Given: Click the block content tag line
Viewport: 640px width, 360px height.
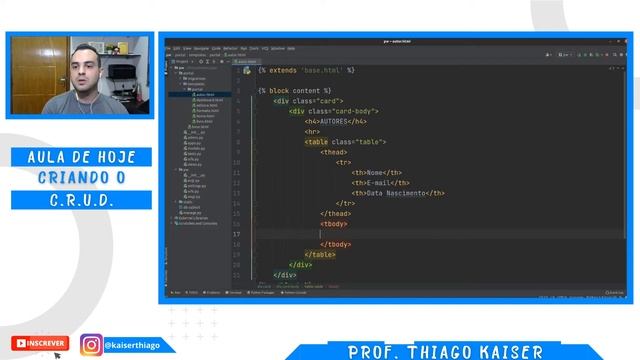Looking at the screenshot, I should click(x=294, y=91).
